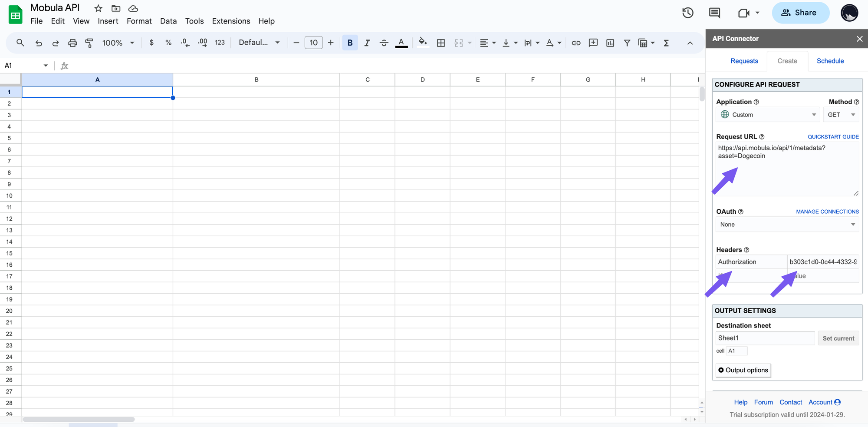
Task: Open the File menu
Action: pyautogui.click(x=36, y=21)
